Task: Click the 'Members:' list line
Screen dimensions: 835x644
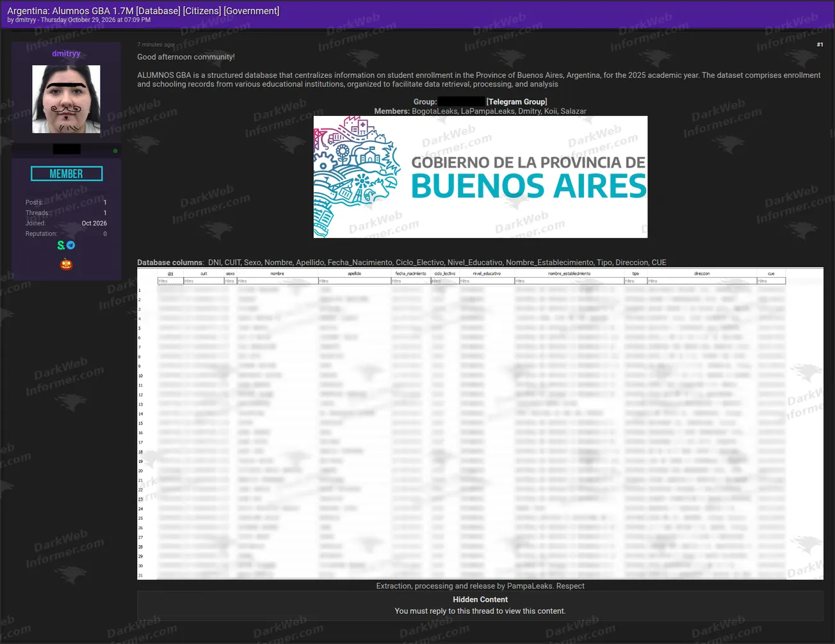Action: click(480, 111)
